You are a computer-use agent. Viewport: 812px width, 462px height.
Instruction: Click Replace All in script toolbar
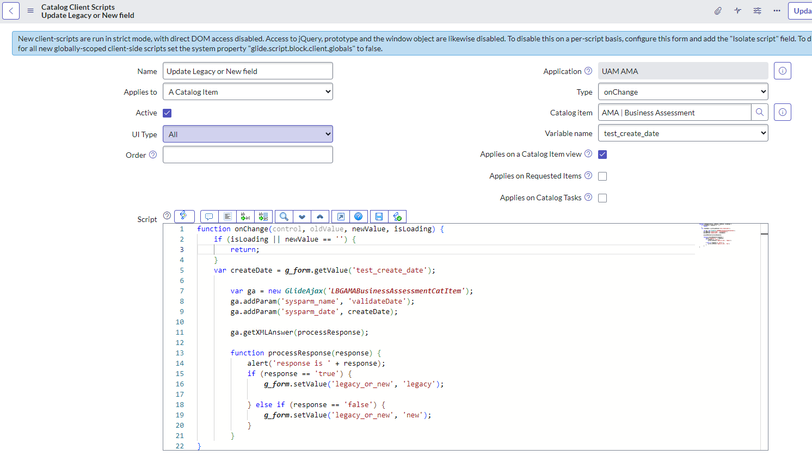click(263, 216)
